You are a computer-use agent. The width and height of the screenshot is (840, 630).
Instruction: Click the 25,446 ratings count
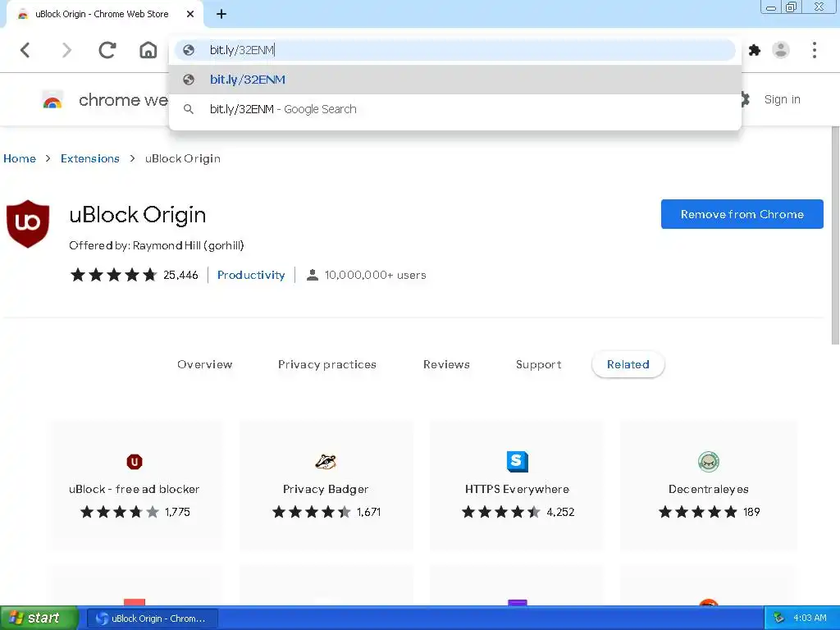pyautogui.click(x=180, y=276)
